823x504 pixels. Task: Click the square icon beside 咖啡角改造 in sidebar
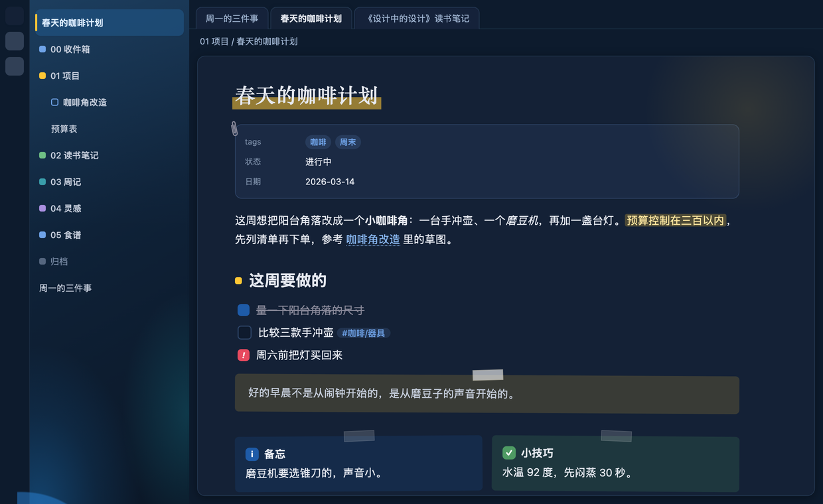tap(54, 102)
